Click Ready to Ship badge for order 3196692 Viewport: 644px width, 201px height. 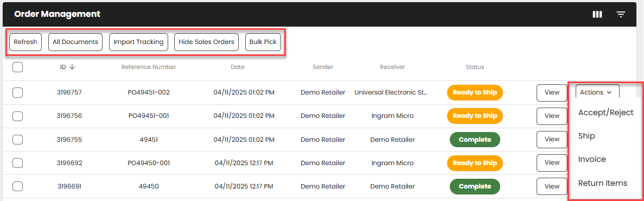(x=475, y=163)
